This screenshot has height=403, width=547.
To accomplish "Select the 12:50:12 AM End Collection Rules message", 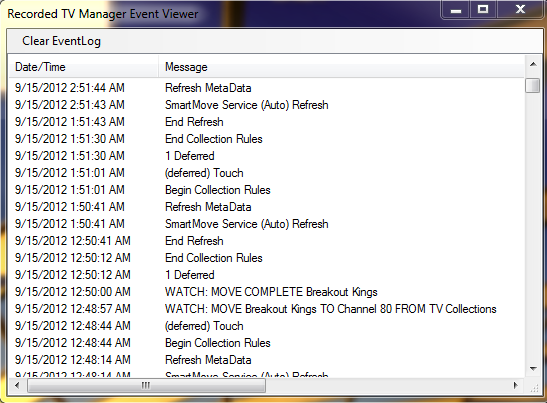I will tap(213, 258).
